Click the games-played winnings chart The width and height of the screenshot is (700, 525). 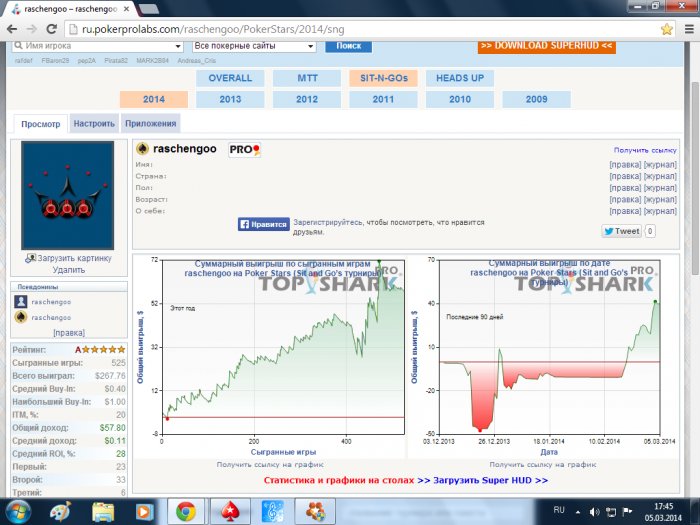[283, 347]
